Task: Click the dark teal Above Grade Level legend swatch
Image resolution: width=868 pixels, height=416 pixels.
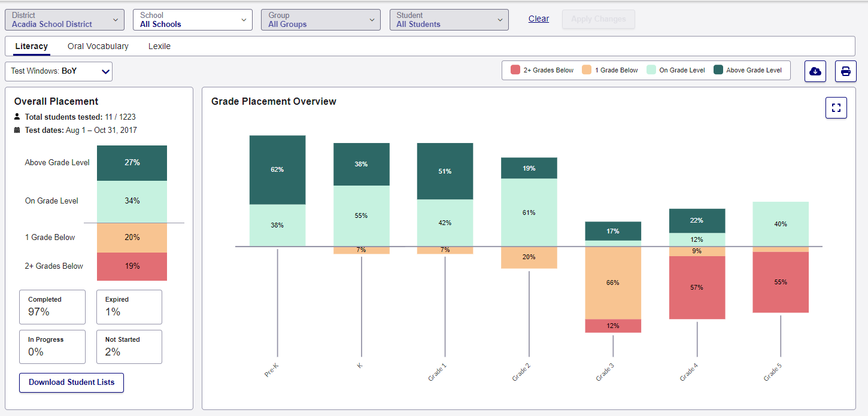Action: (719, 70)
